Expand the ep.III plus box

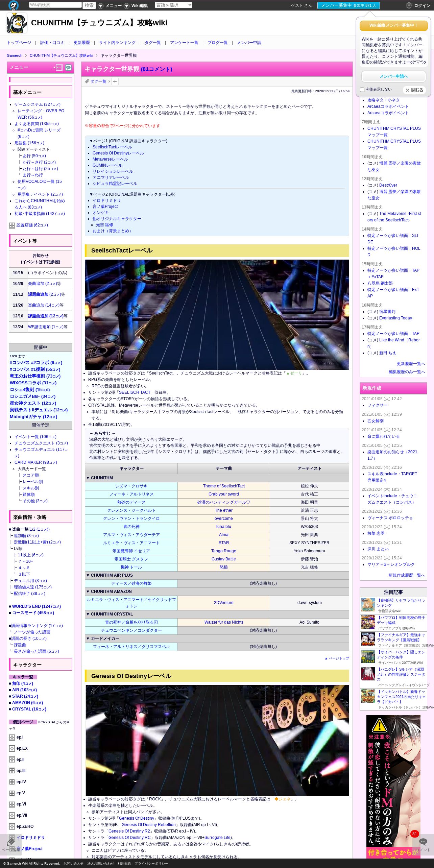click(x=12, y=771)
